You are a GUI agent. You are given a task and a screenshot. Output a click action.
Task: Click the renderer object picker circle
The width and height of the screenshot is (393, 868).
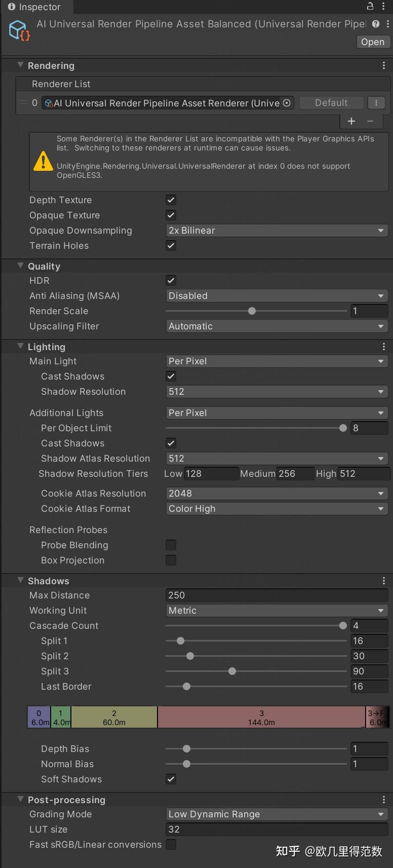point(287,103)
